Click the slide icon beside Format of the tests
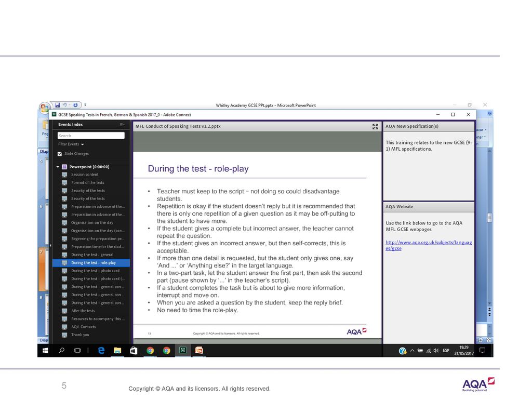532x399 pixels. 64,182
